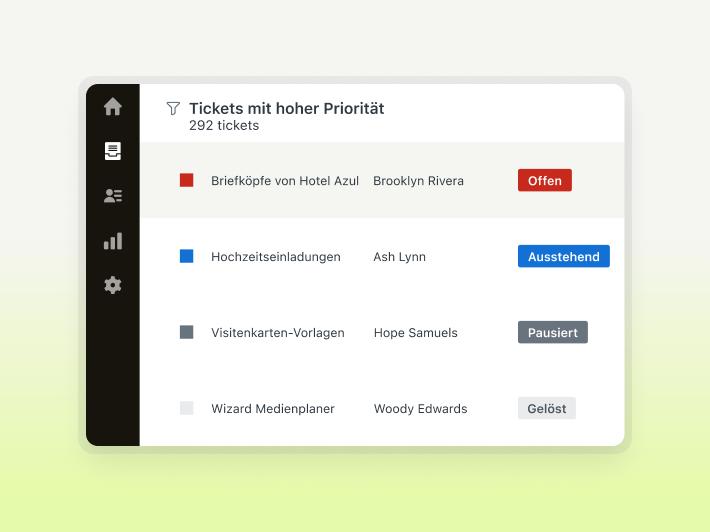This screenshot has width=710, height=532.
Task: Click the Ausstehend status badge
Action: point(564,256)
